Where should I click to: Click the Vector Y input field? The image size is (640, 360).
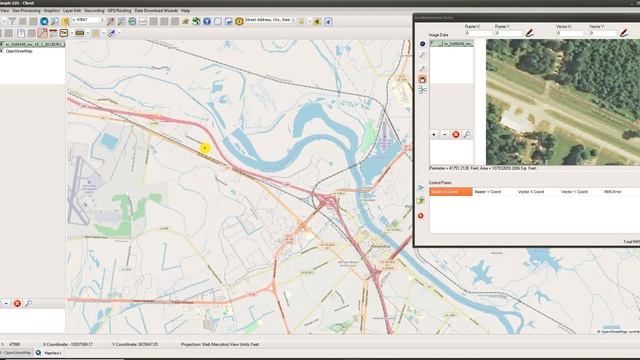click(x=603, y=33)
